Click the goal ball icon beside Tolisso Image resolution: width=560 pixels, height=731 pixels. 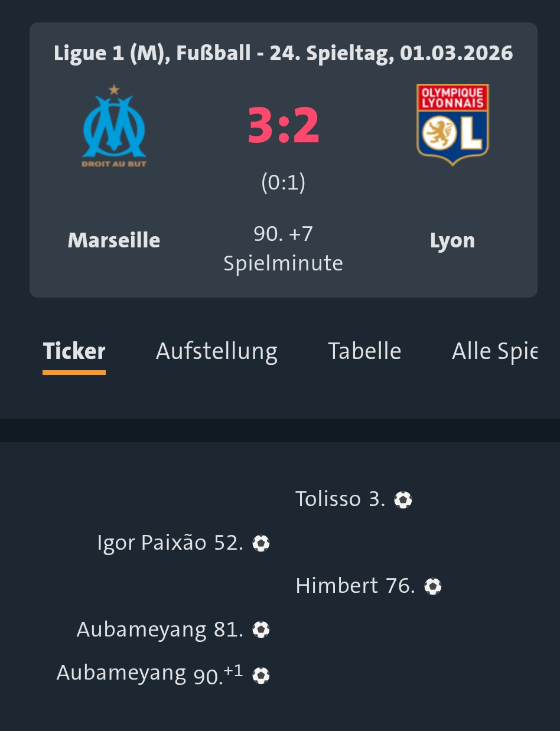pyautogui.click(x=403, y=500)
